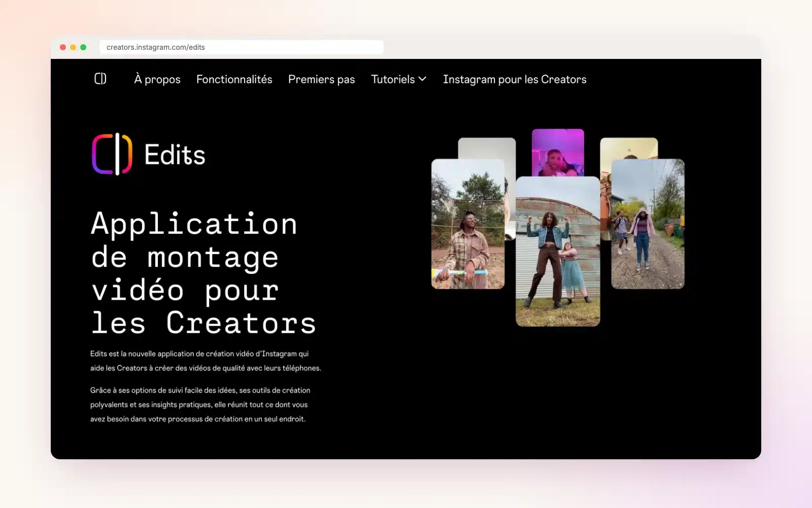812x508 pixels.
Task: Click the red close window button
Action: tap(63, 47)
